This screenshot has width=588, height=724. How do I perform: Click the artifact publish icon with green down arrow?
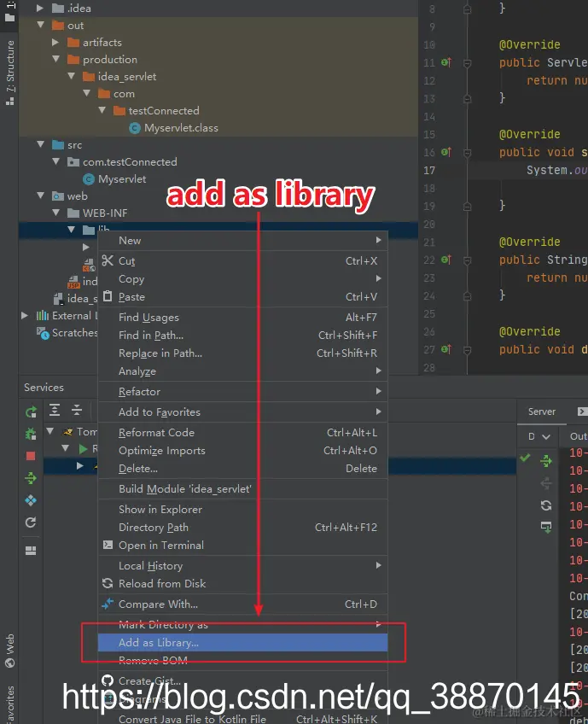pyautogui.click(x=546, y=527)
